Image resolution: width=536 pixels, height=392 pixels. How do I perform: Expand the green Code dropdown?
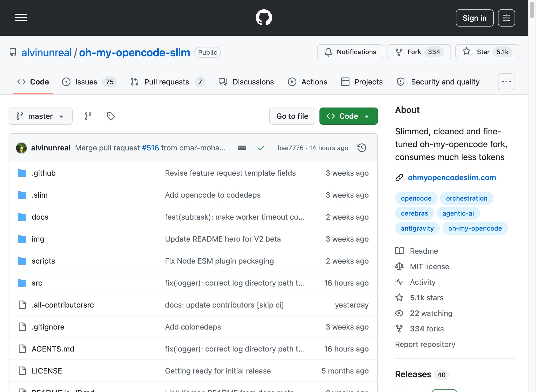coord(348,116)
